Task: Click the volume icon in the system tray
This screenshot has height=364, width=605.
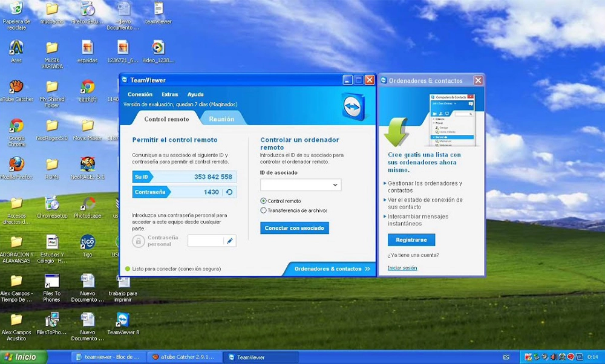Action: 554,356
